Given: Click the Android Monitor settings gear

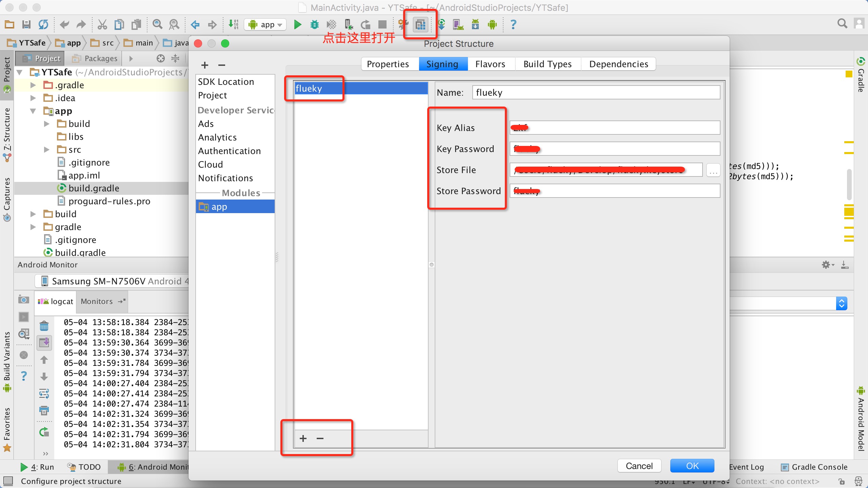Looking at the screenshot, I should tap(828, 265).
